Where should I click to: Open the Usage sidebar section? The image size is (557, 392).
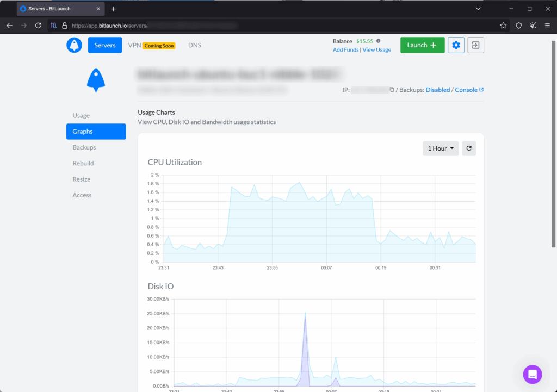pyautogui.click(x=81, y=115)
